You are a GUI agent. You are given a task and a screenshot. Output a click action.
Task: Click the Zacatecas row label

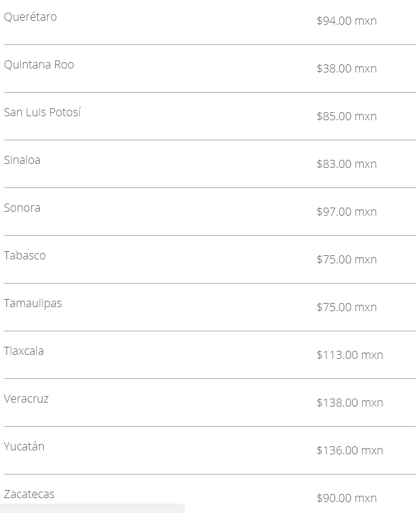[29, 495]
